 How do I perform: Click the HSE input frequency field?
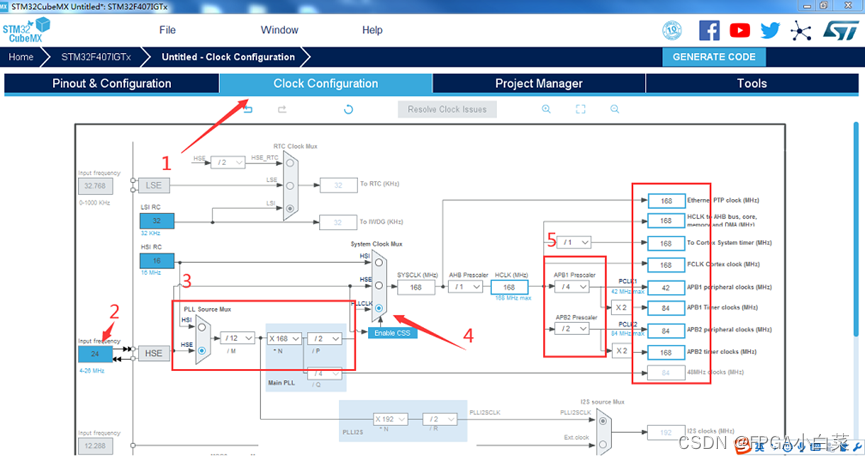95,354
